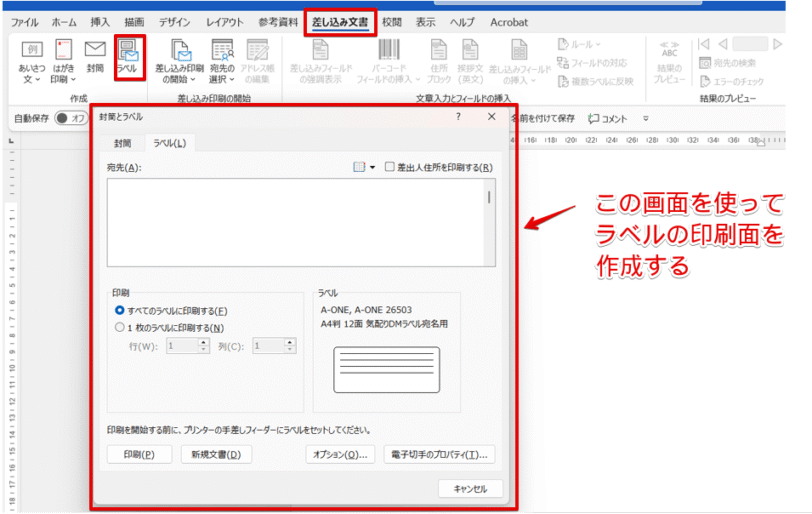Image resolution: width=812 pixels, height=514 pixels.
Task: Open the ファイル menu tab
Action: pos(24,22)
